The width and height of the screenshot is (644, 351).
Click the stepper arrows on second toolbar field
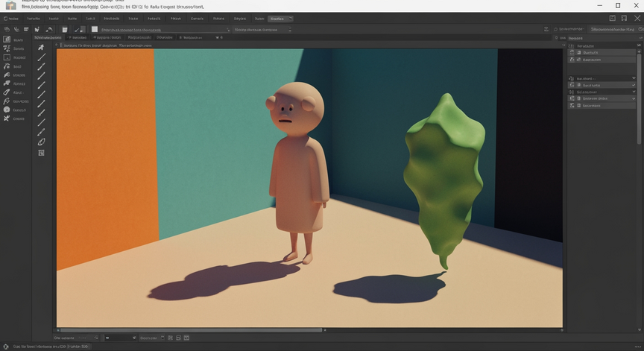coord(289,30)
